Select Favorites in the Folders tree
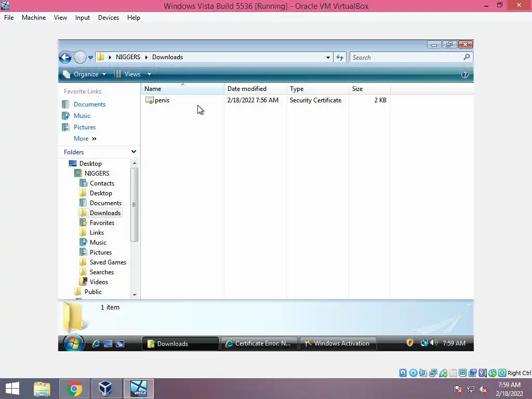 click(x=102, y=222)
